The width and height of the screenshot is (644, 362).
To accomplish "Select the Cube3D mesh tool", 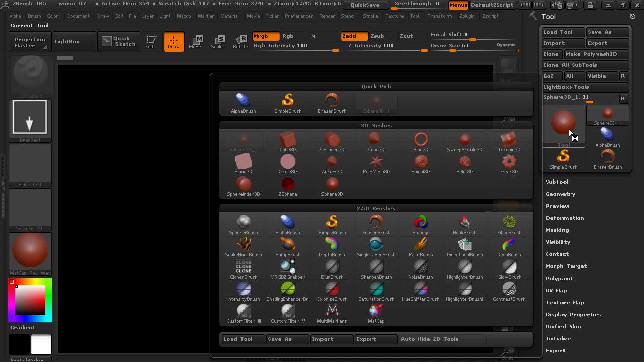I will 288,141.
